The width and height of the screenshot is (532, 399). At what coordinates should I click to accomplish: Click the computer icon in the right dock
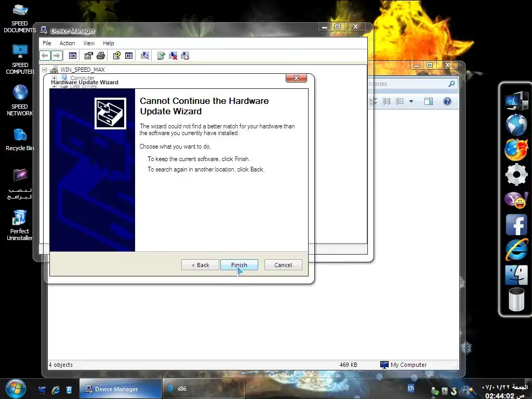(x=516, y=100)
